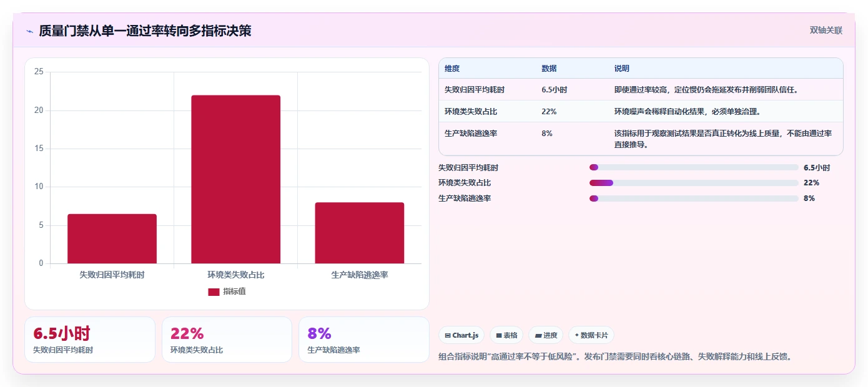Click the description starting 环境噪声会稀释
Image resolution: width=868 pixels, height=387 pixels.
[687, 112]
